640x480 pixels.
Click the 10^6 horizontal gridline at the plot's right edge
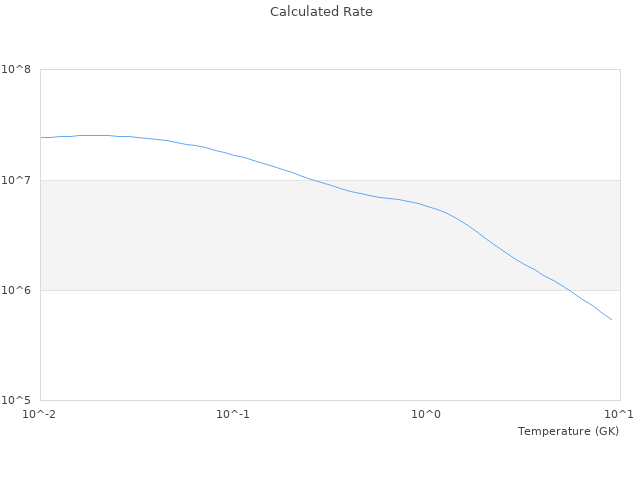[618, 290]
